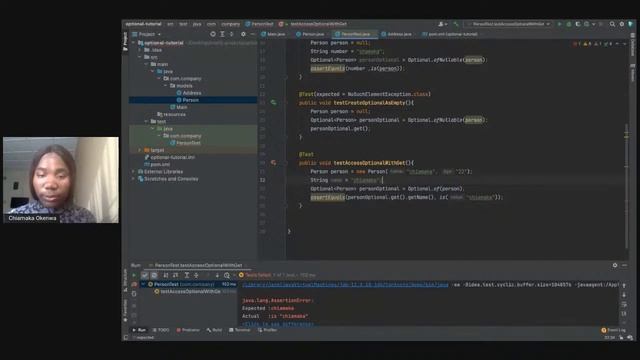Select PersonTest in project tree
Screen dimensions: 640x360
[185, 143]
